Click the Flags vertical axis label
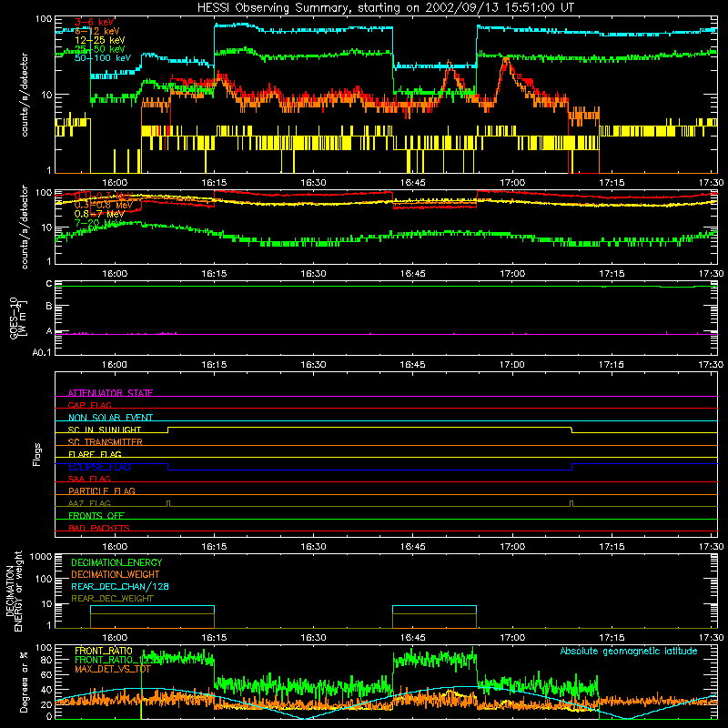The image size is (728, 728). point(37,454)
